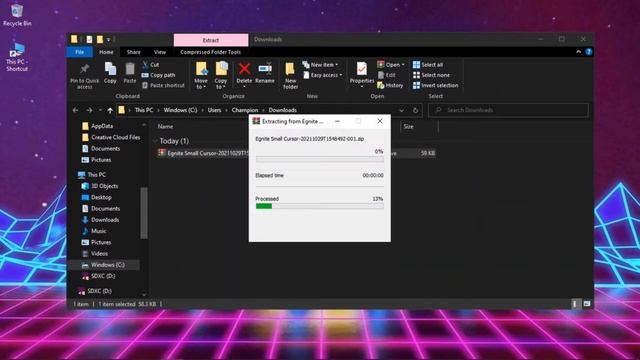Viewport: 640px width, 360px height.
Task: Click the navigation pane scrollbar
Action: 144,212
